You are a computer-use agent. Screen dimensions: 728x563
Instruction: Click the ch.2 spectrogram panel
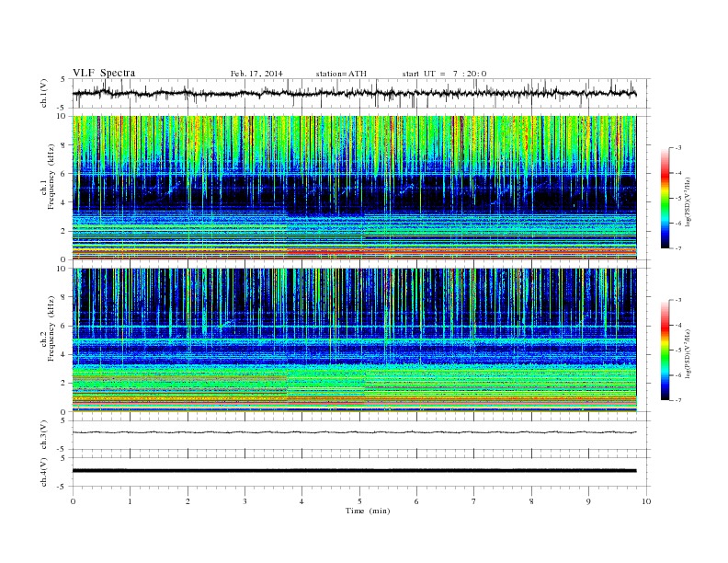tap(354, 339)
